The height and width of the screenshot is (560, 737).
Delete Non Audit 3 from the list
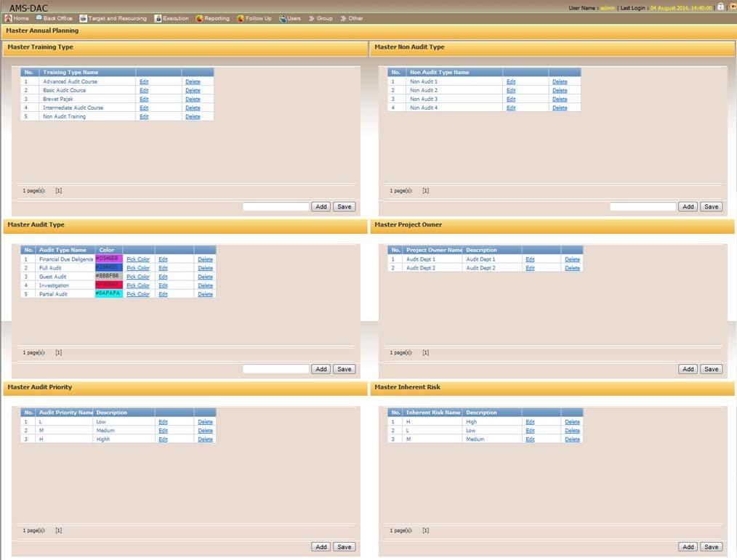tap(559, 100)
